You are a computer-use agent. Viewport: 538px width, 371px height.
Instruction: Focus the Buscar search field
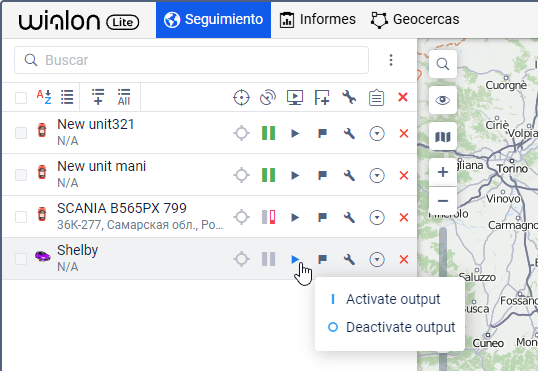[x=191, y=60]
